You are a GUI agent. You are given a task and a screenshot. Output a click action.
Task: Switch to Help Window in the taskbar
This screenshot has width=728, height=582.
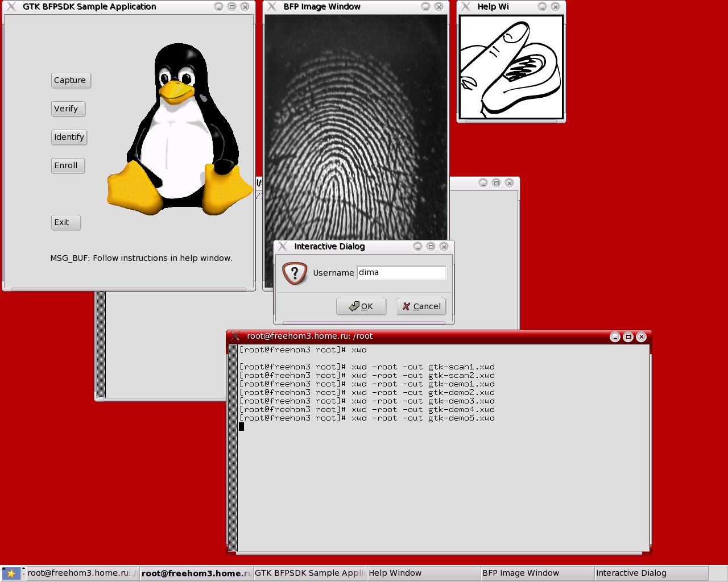click(x=423, y=573)
